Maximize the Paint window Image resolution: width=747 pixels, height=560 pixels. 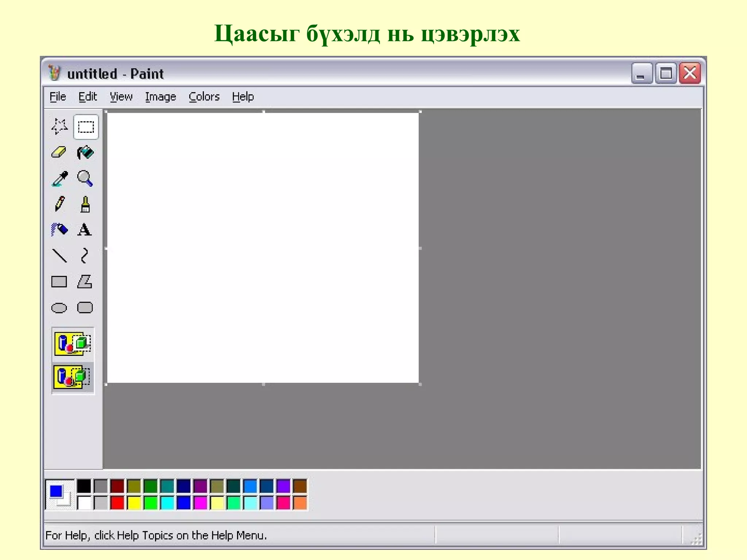pos(666,73)
